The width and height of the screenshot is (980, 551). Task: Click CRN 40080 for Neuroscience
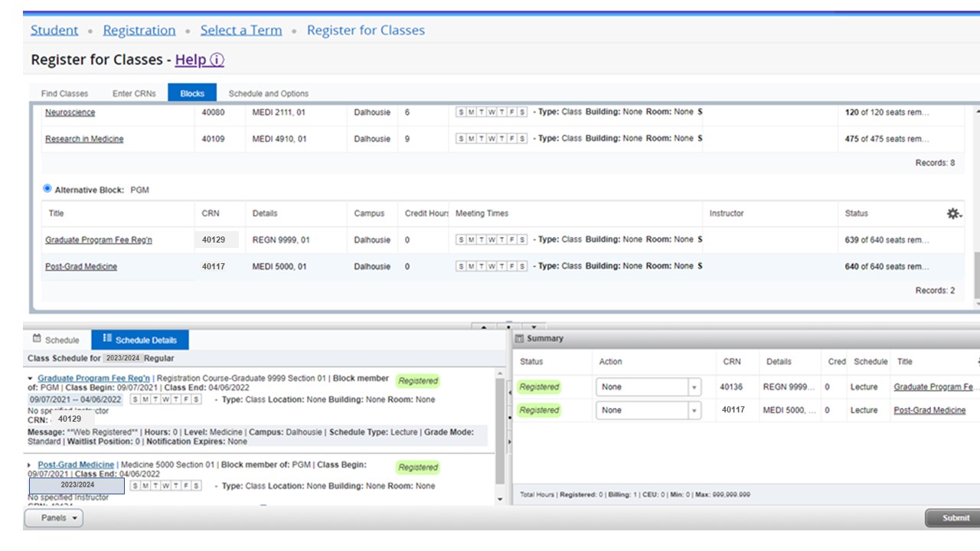[214, 112]
